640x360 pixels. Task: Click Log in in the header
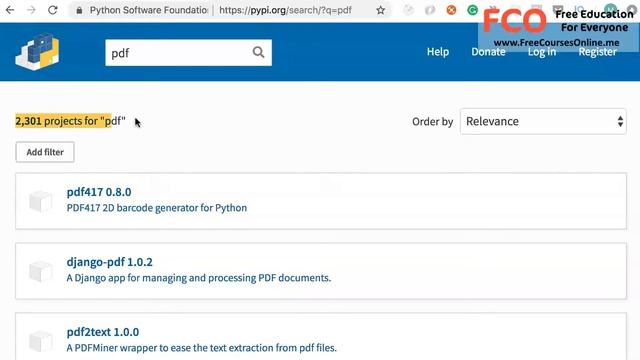click(542, 52)
